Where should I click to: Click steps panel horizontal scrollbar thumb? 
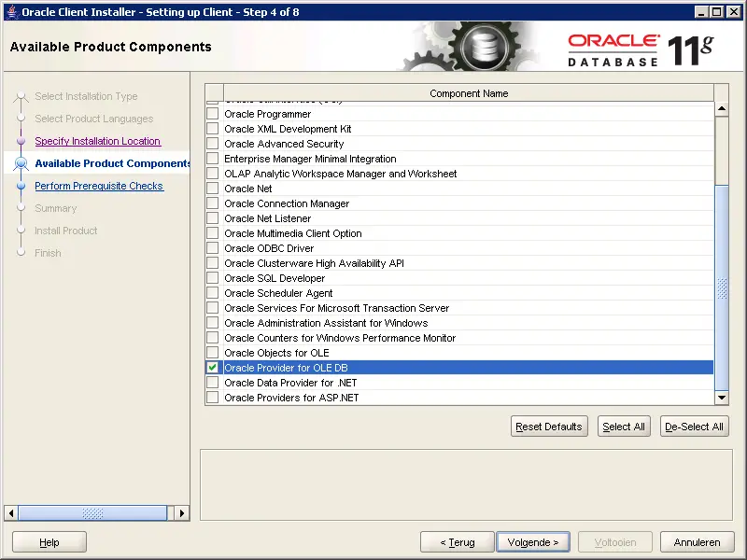(92, 512)
